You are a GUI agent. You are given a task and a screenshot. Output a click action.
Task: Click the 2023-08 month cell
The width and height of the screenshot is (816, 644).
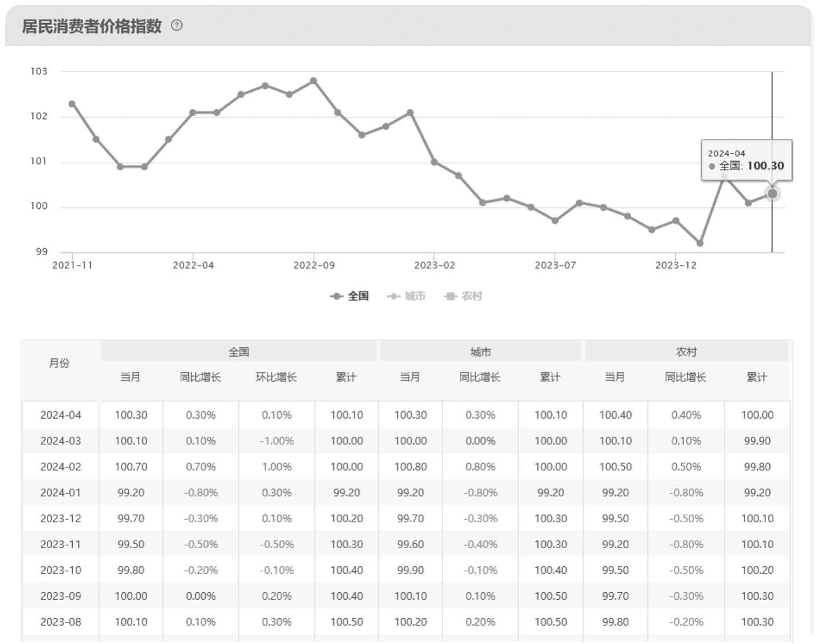[61, 622]
